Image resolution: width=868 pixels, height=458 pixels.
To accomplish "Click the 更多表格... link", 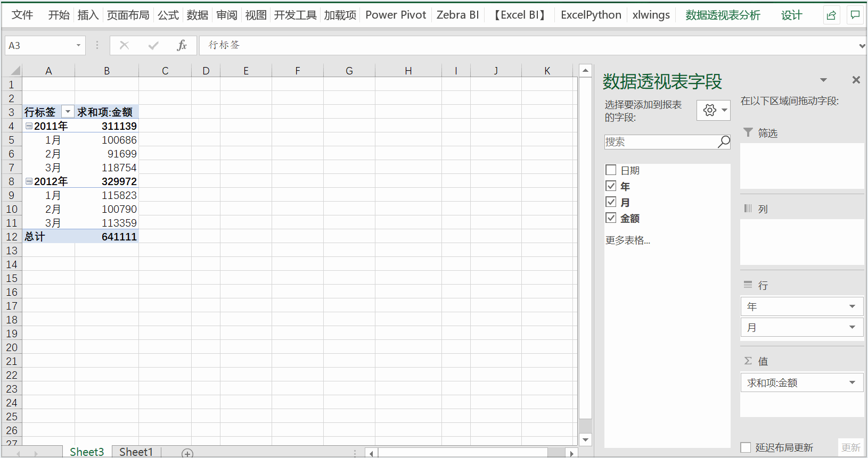I will pos(627,240).
